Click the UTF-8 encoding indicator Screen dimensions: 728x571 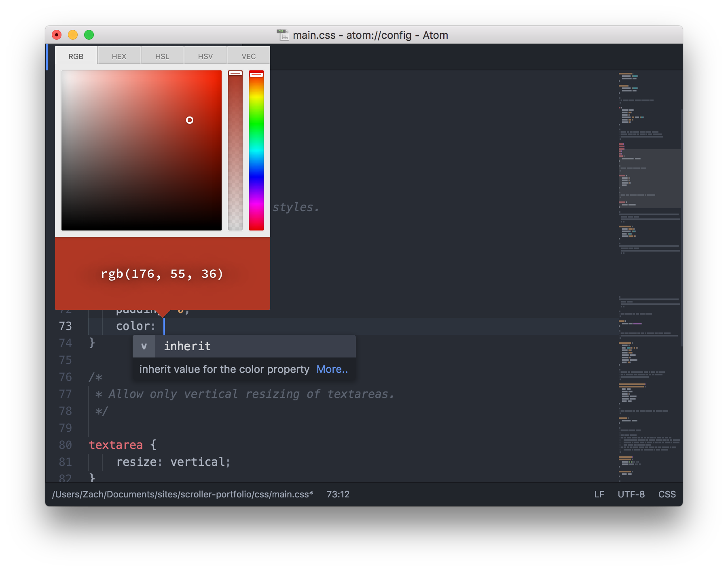(631, 494)
